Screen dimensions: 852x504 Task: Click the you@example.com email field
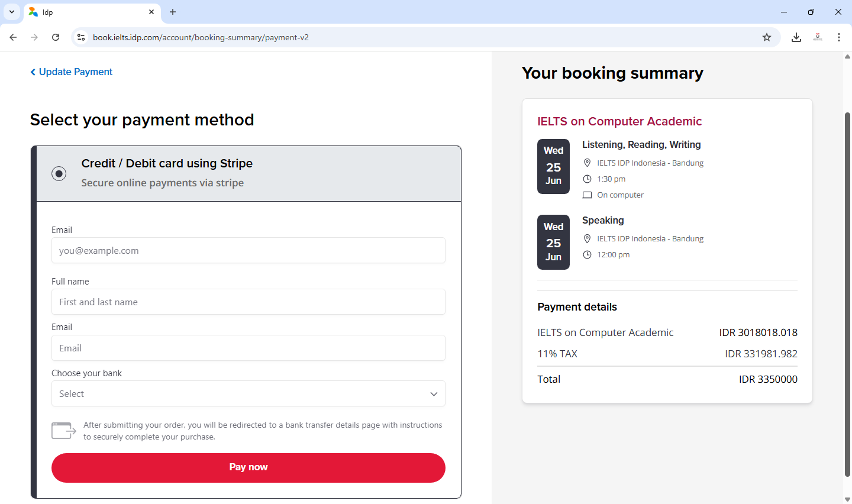point(248,251)
